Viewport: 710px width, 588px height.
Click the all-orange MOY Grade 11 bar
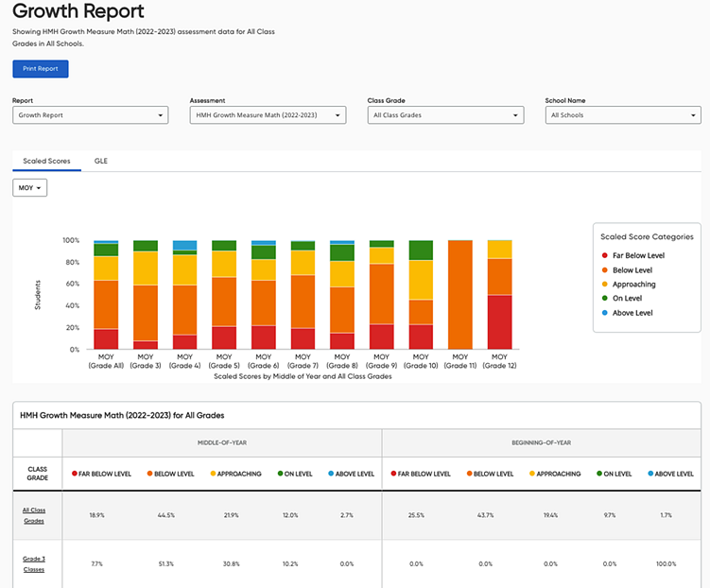click(x=460, y=295)
